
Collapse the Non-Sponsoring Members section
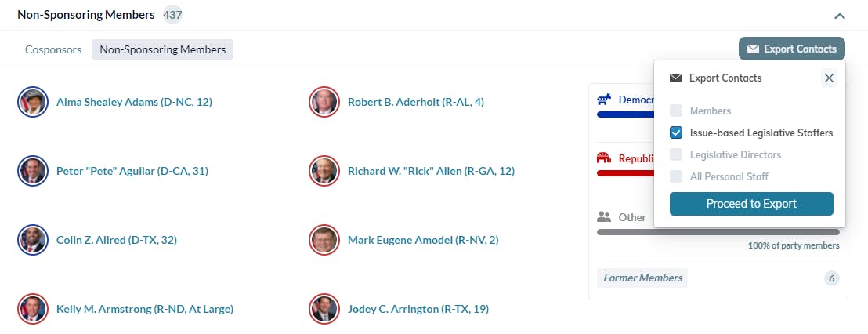pos(840,15)
